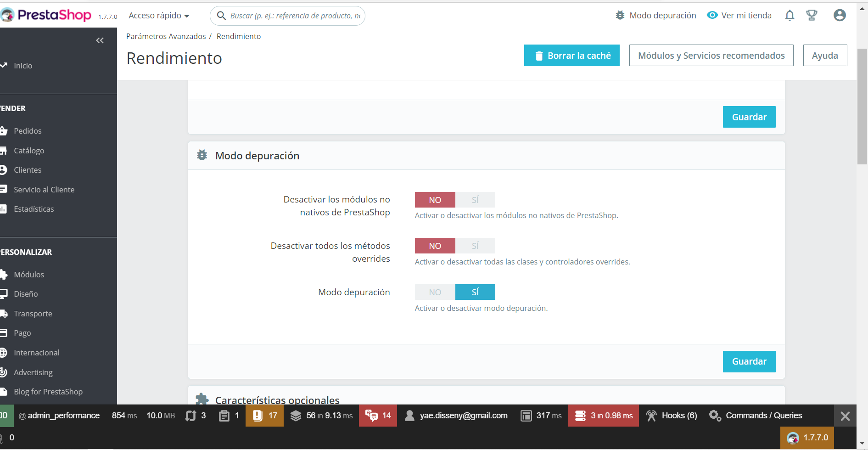This screenshot has height=450, width=868.
Task: Open the cache panel showing 56 in 9.13 ms
Action: 321,416
